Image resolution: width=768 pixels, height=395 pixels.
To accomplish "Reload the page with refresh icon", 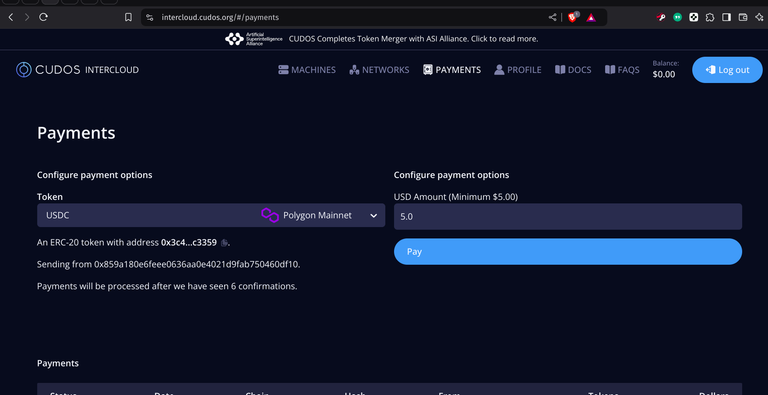I will (43, 17).
